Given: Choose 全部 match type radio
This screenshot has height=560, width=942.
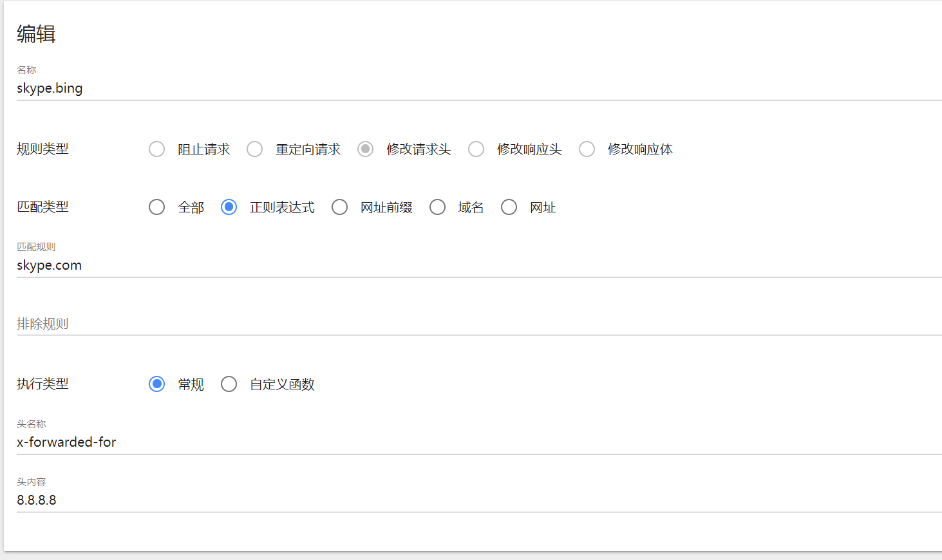Looking at the screenshot, I should [x=156, y=207].
